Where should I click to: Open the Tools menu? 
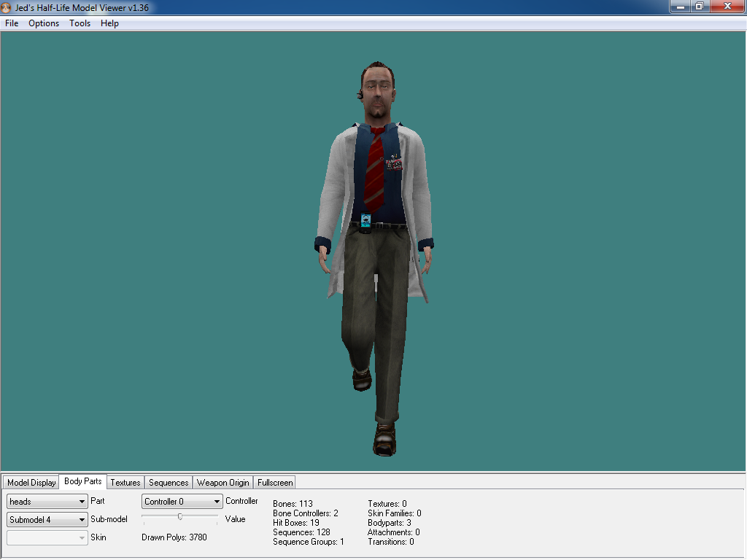pyautogui.click(x=80, y=23)
